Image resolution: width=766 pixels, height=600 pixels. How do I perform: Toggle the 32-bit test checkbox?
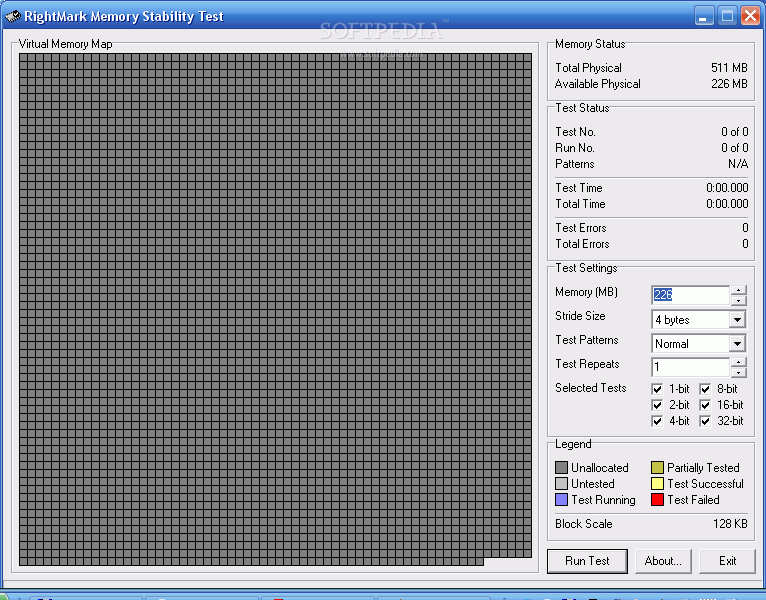click(705, 421)
